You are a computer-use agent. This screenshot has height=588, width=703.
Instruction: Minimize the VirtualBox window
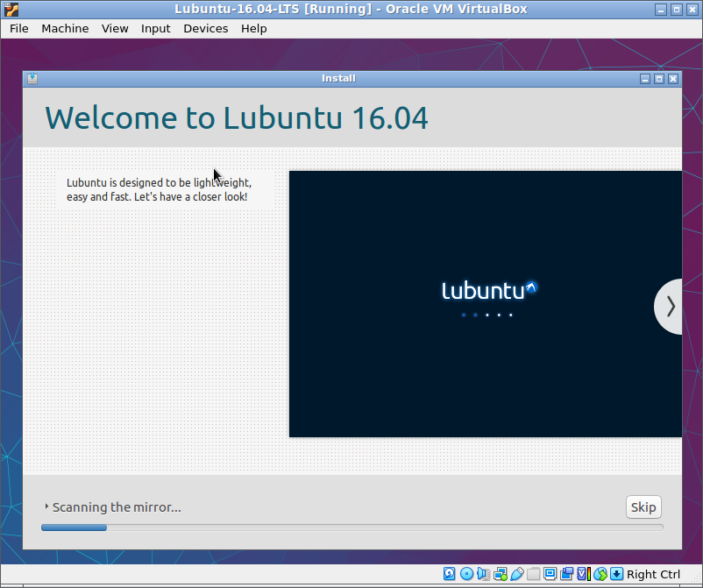(661, 10)
